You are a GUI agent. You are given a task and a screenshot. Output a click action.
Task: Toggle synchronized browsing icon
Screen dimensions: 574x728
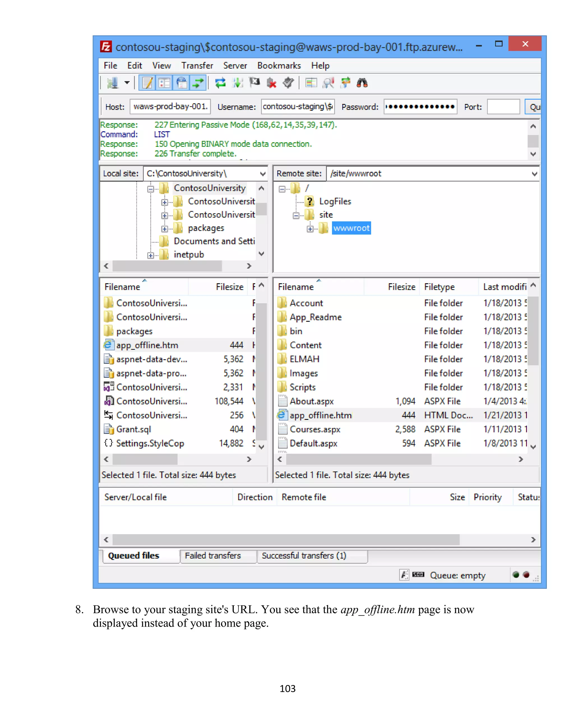[x=345, y=83]
